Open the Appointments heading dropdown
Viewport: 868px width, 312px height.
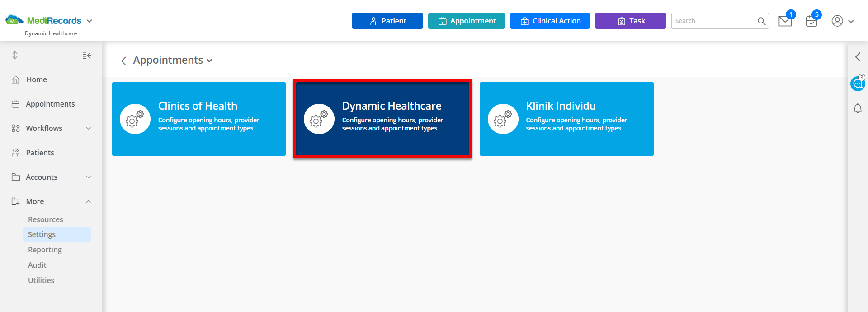pos(209,61)
